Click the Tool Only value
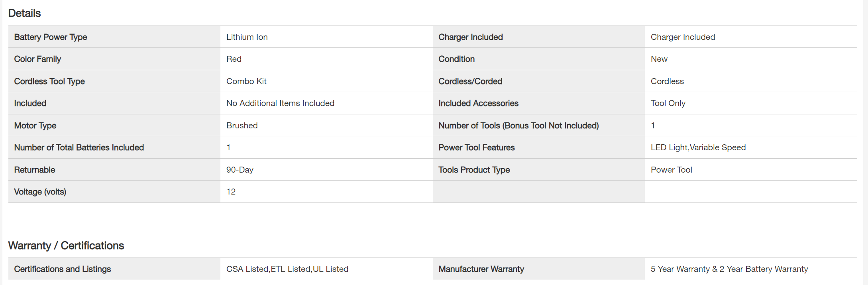 point(668,103)
